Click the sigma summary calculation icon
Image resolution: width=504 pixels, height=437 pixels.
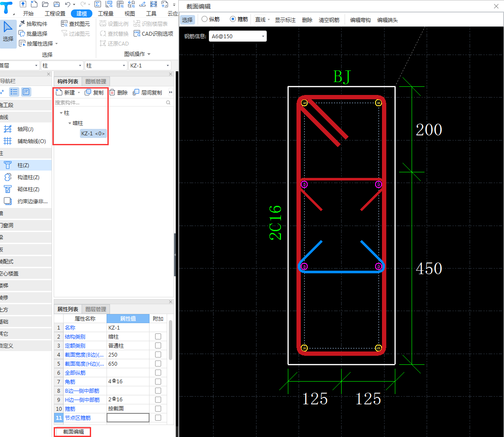98,4
